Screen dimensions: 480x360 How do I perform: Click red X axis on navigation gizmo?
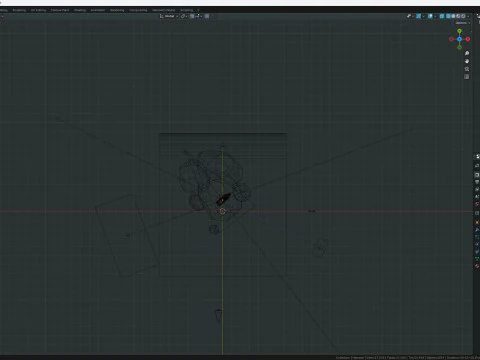(468, 39)
